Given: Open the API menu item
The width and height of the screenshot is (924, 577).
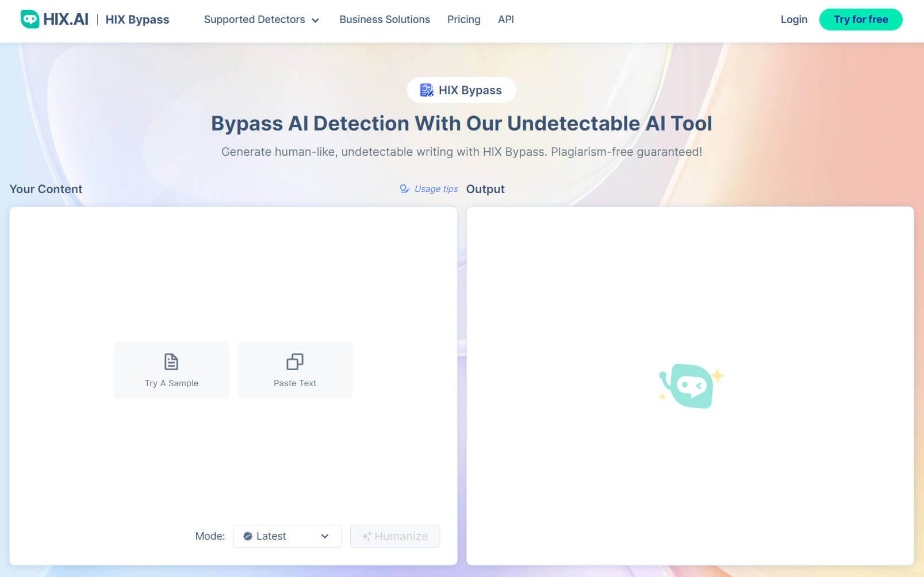Looking at the screenshot, I should [506, 20].
